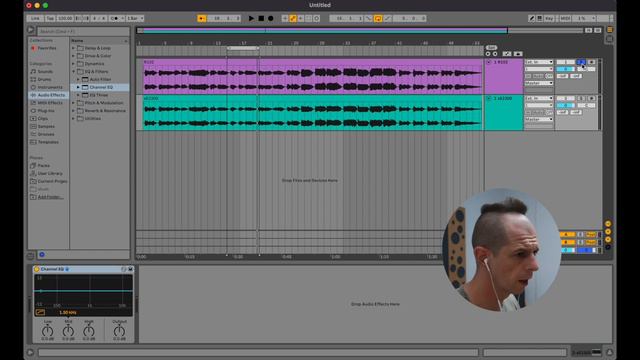640x360 pixels.
Task: Toggle the Automation Arm button
Action: tap(293, 18)
